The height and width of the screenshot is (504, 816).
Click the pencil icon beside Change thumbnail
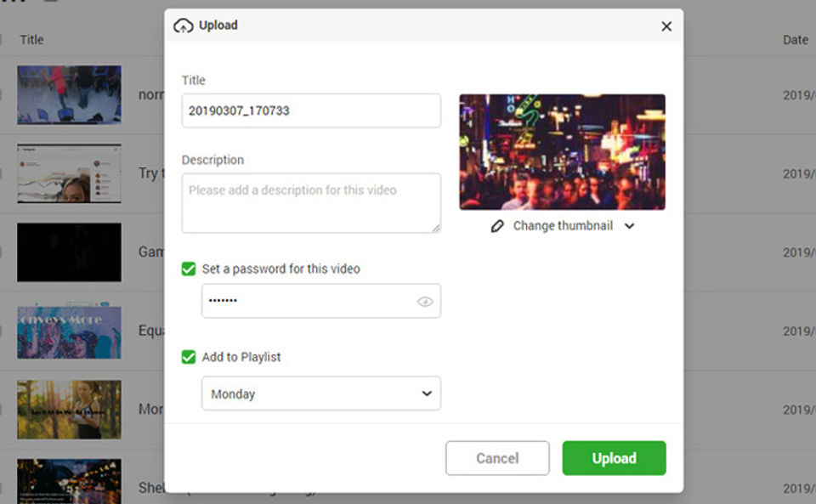(498, 226)
